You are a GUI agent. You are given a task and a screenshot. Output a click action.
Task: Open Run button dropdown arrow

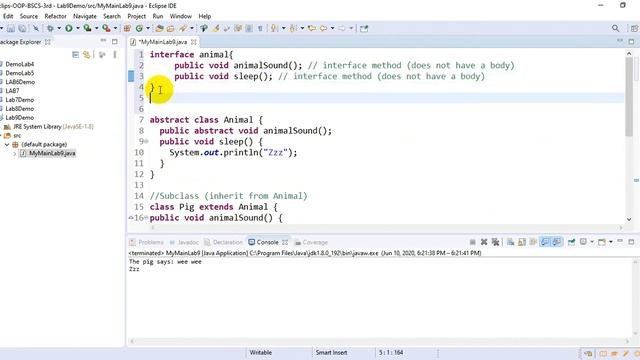pyautogui.click(x=78, y=28)
